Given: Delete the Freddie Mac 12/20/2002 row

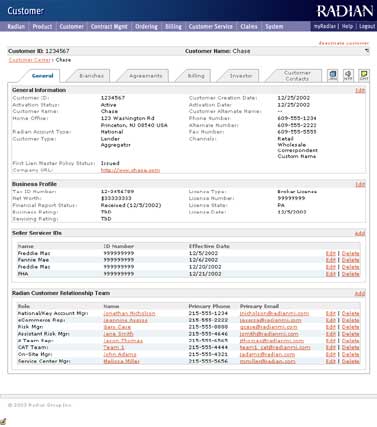Looking at the screenshot, I should click(351, 267).
